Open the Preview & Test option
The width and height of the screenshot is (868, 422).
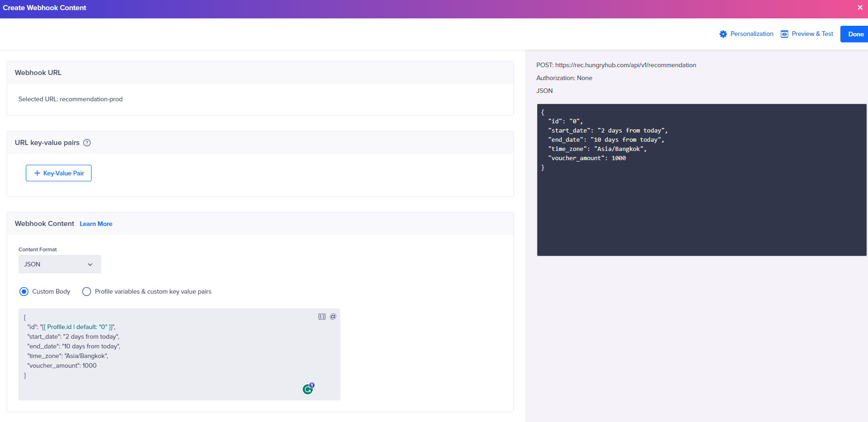coord(807,34)
